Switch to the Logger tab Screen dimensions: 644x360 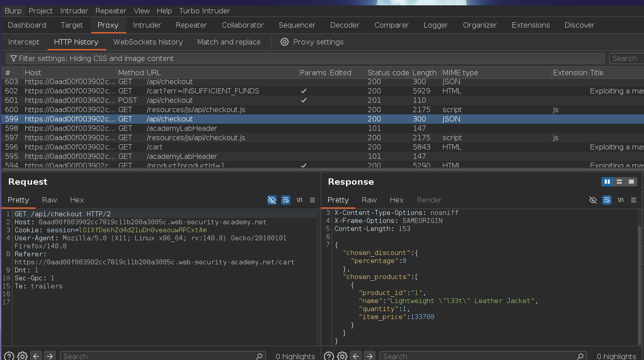(x=436, y=25)
